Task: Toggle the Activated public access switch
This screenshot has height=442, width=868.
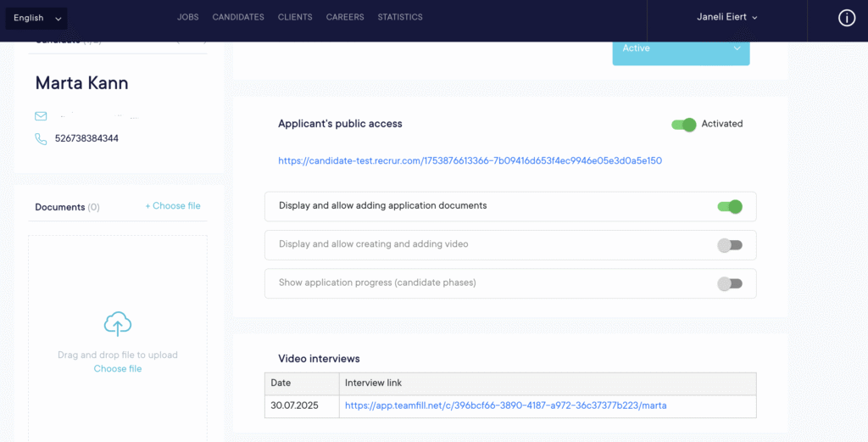Action: pyautogui.click(x=683, y=125)
